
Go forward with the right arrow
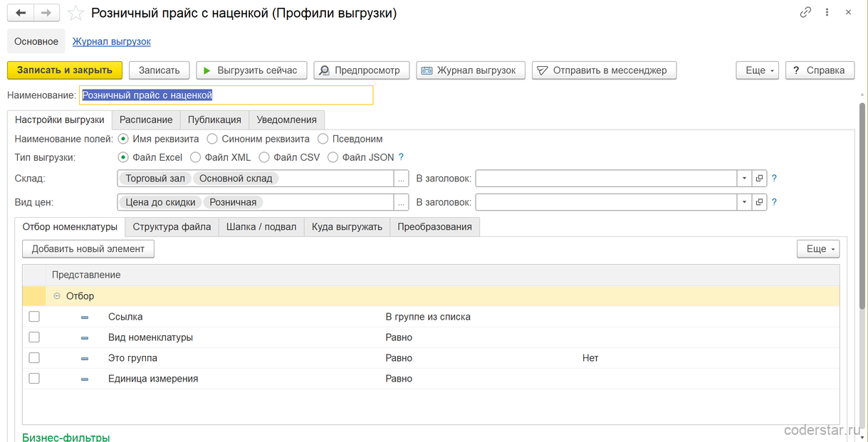point(46,13)
